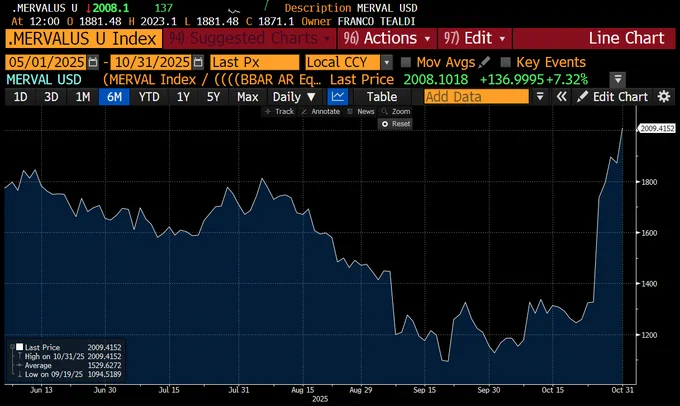This screenshot has height=406, width=680.
Task: Open the Add Data dropdown arrow
Action: pyautogui.click(x=540, y=96)
